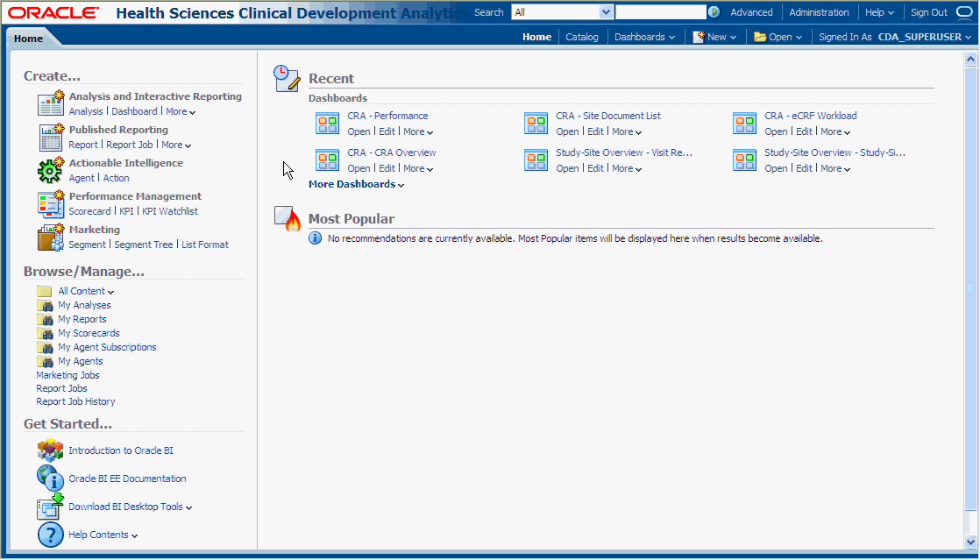Viewport: 980px width, 560px height.
Task: Open More under Published Reporting
Action: tap(176, 145)
